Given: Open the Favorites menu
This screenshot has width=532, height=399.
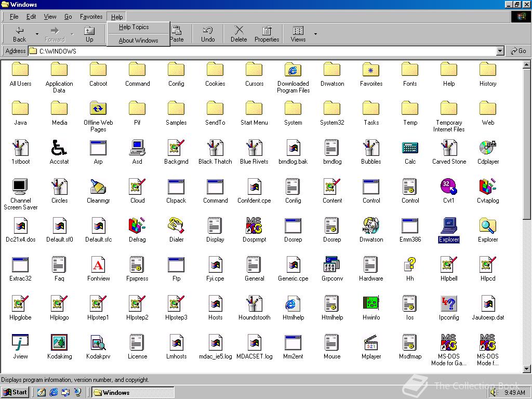Looking at the screenshot, I should pos(91,17).
